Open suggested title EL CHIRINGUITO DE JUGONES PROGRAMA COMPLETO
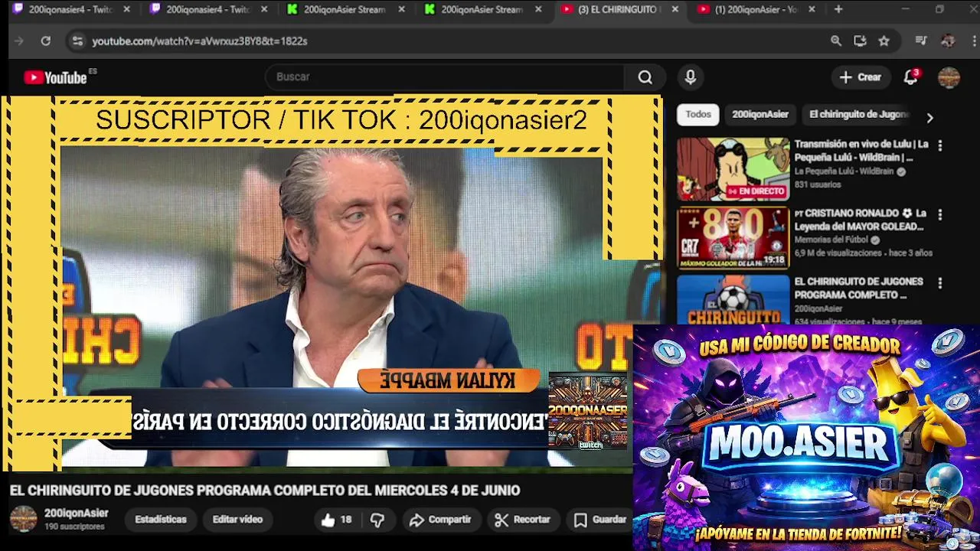Viewport: 980px width, 551px height. 859,288
